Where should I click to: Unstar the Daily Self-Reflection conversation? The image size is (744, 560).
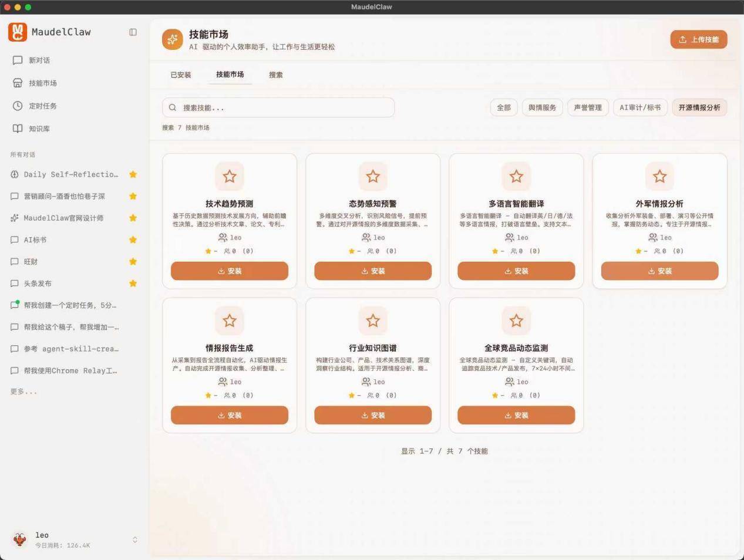click(133, 174)
